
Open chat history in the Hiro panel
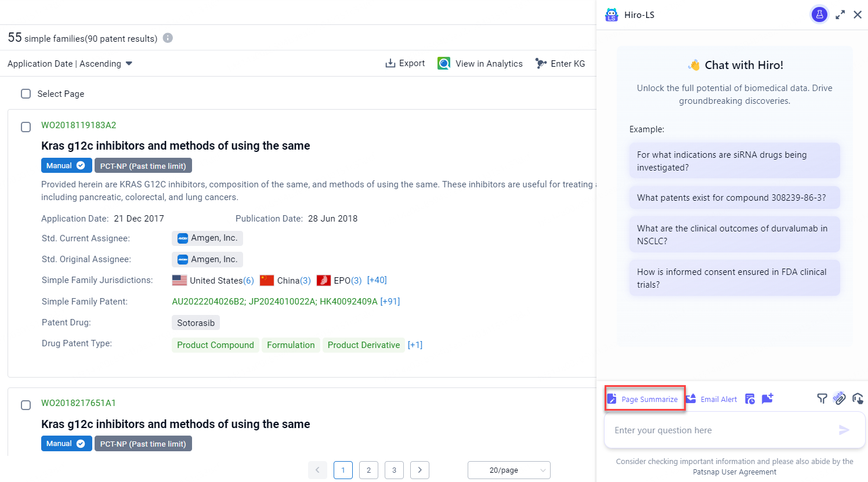click(750, 398)
